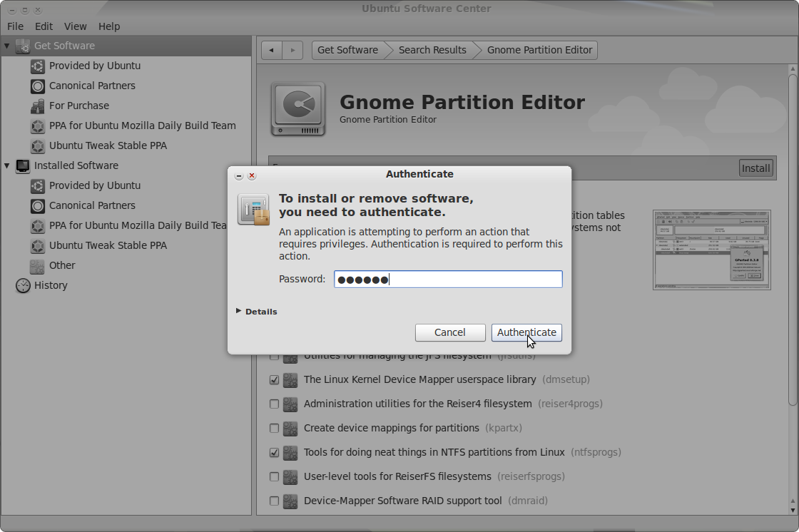The height and width of the screenshot is (532, 799).
Task: Click Provided by Ubuntu icon under Installed Software
Action: coord(38,185)
